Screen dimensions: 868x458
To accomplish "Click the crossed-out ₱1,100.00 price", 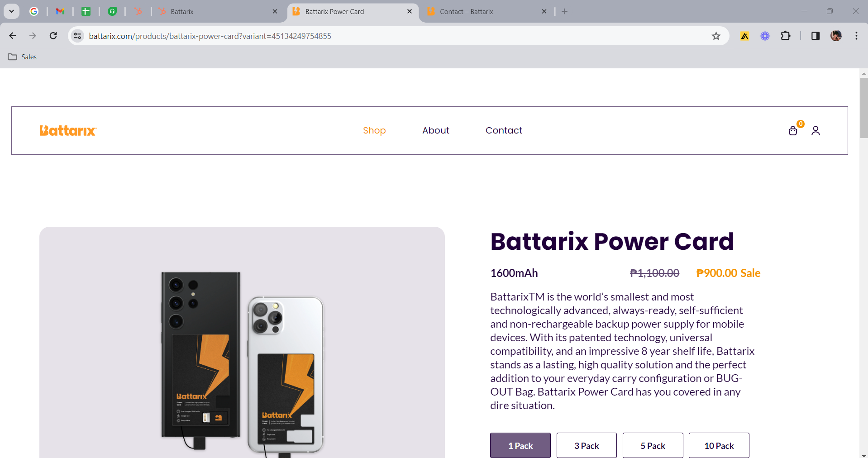I will pyautogui.click(x=654, y=273).
